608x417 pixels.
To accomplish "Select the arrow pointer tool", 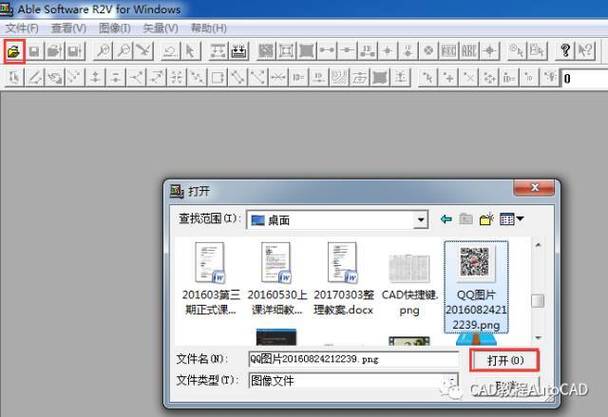I will pyautogui.click(x=189, y=50).
